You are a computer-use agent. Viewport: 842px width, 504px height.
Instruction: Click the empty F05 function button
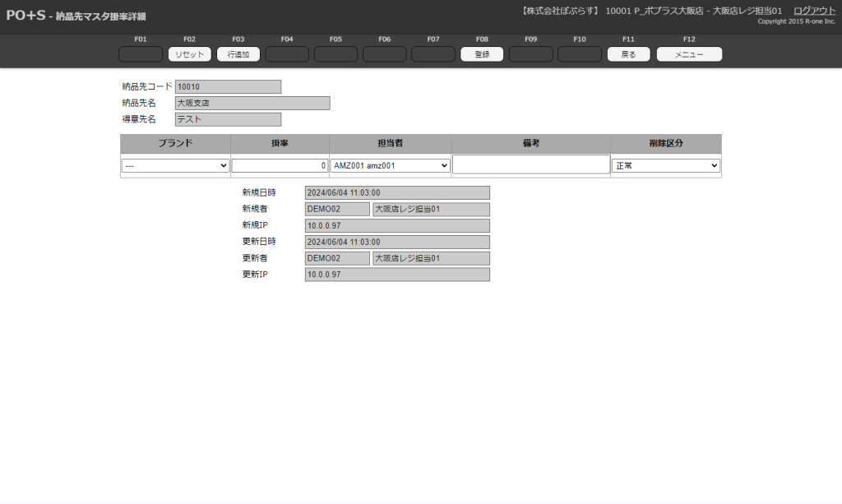click(x=335, y=54)
